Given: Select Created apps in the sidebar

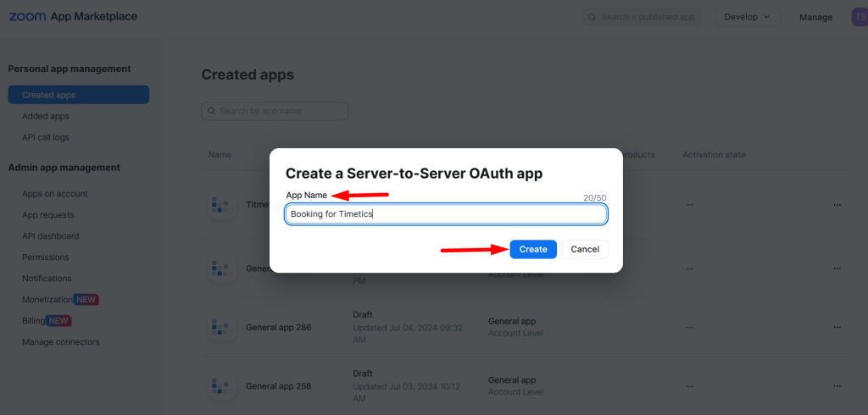Looking at the screenshot, I should (79, 95).
